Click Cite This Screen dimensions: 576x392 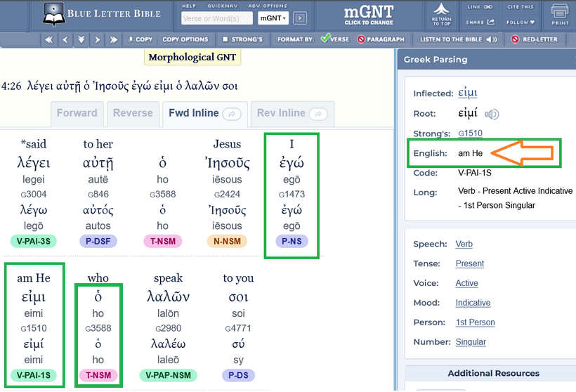[x=521, y=7]
